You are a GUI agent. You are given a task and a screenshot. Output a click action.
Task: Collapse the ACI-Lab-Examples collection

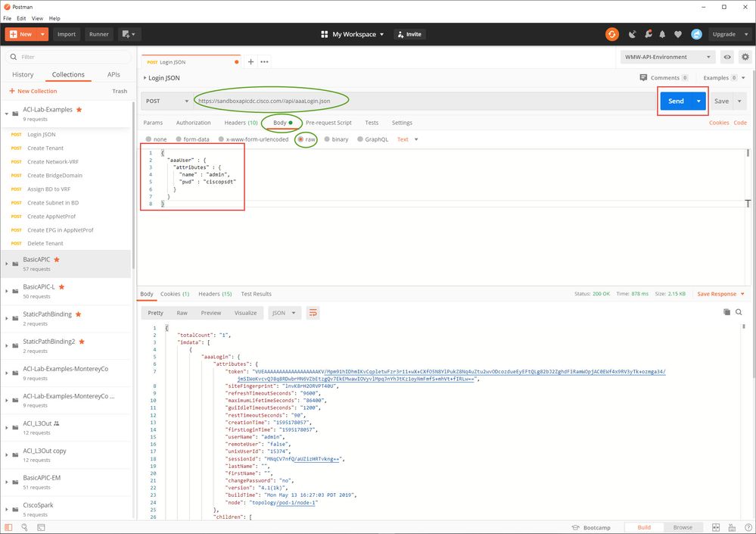pyautogui.click(x=7, y=114)
